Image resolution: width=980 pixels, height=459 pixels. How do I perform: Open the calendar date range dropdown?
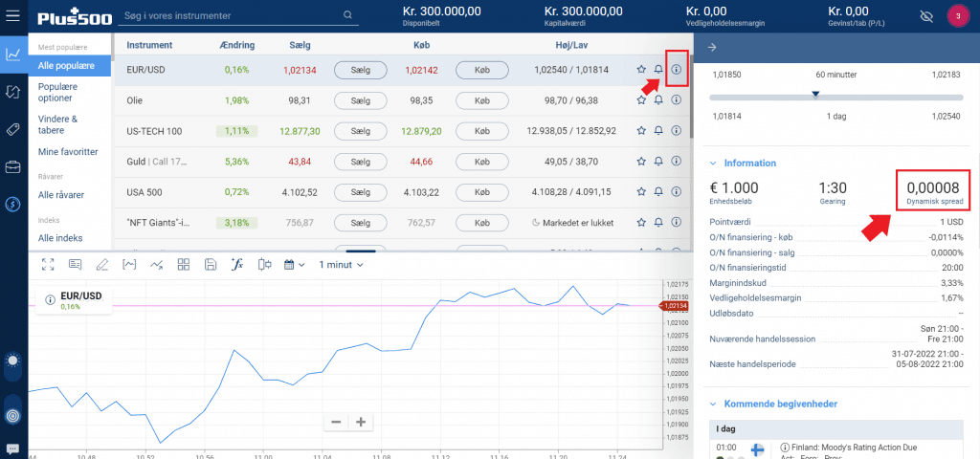tap(294, 264)
